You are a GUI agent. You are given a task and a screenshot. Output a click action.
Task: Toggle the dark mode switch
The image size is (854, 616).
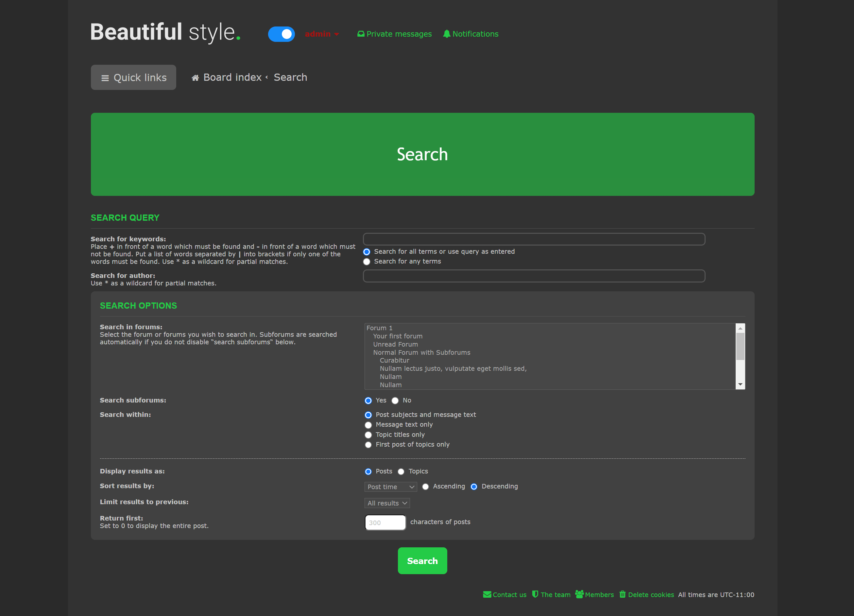point(281,34)
